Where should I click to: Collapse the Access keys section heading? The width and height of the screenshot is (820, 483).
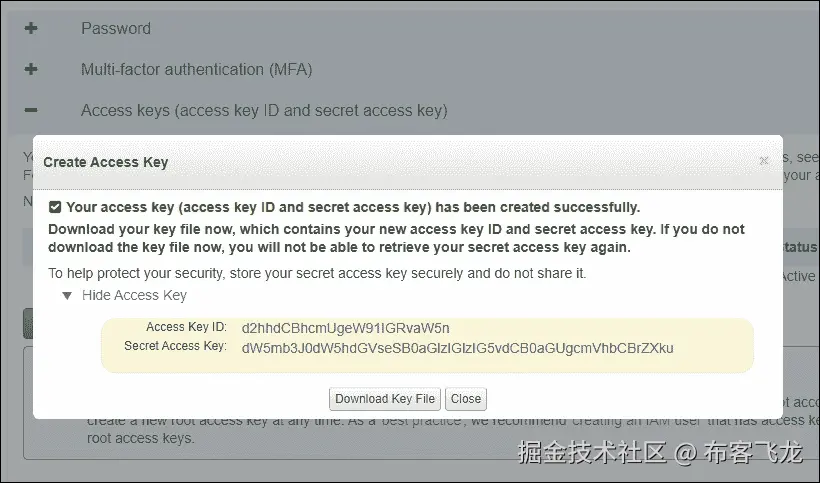point(264,110)
